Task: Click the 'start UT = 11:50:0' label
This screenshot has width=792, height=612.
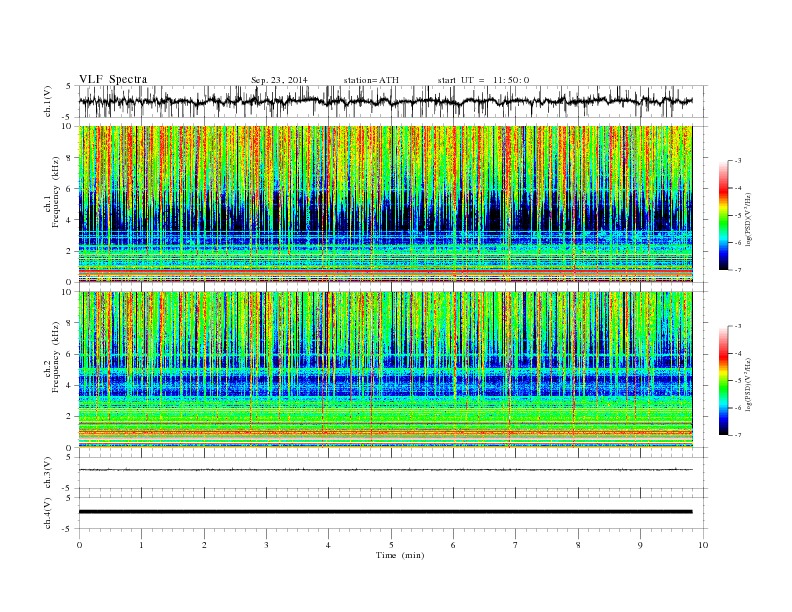Action: [x=483, y=80]
